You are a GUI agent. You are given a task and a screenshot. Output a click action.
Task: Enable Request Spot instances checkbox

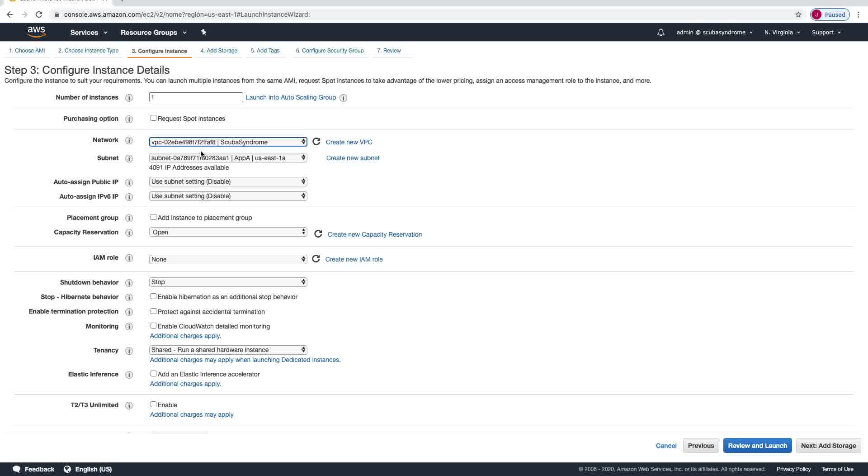[x=153, y=118]
